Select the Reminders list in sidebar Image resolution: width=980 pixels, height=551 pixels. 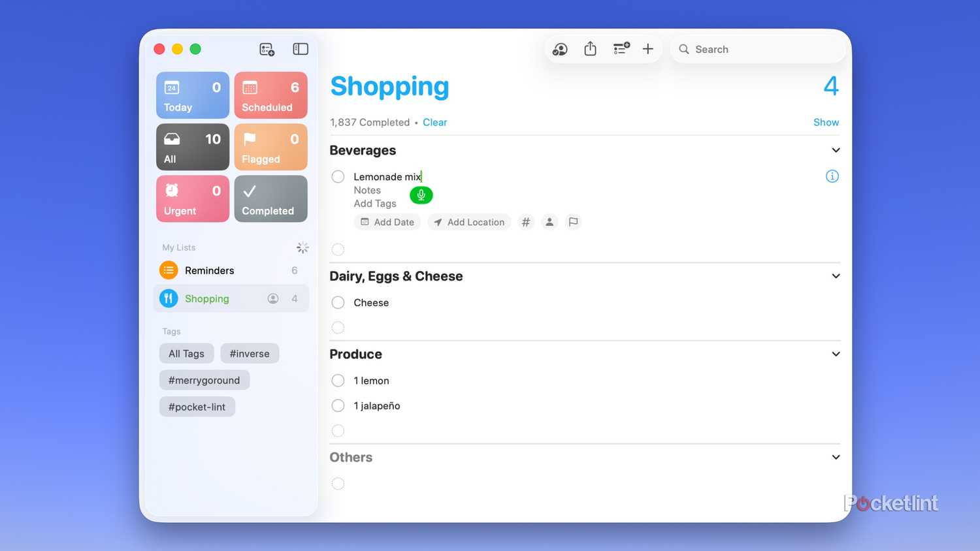[x=209, y=270]
